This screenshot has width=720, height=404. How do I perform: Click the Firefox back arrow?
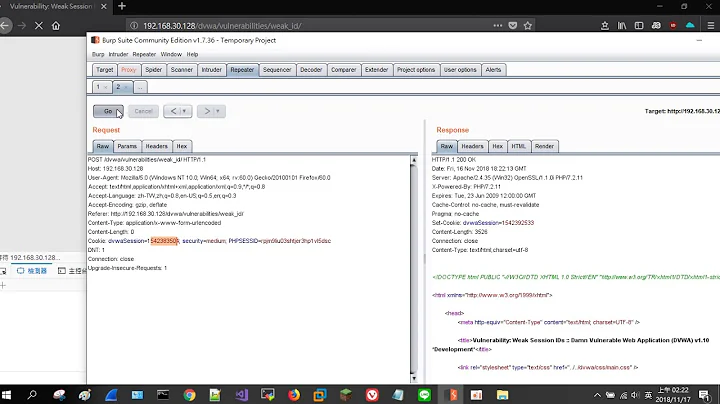(5, 26)
